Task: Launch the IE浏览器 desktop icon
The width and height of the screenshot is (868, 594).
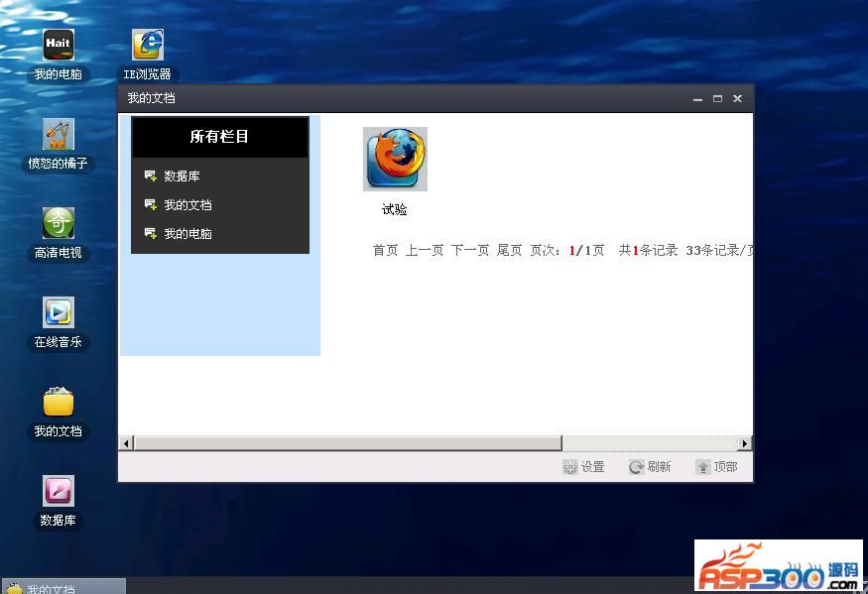Action: pyautogui.click(x=147, y=46)
